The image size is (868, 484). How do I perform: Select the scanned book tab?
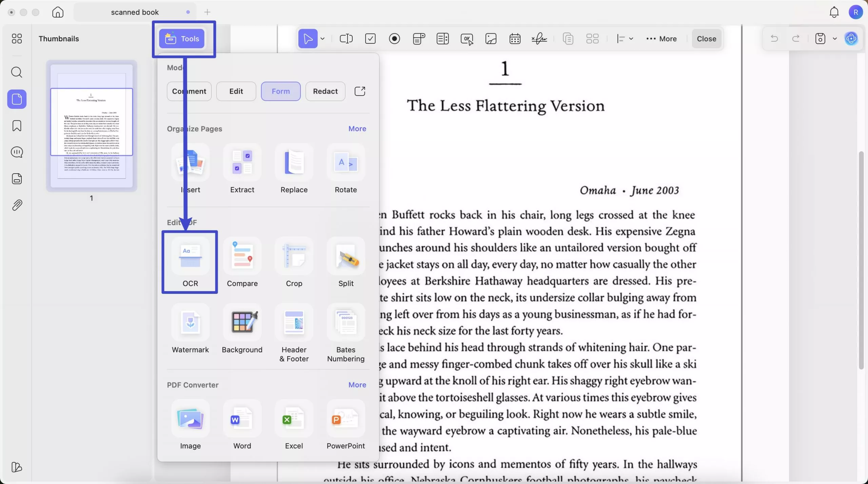pyautogui.click(x=135, y=12)
